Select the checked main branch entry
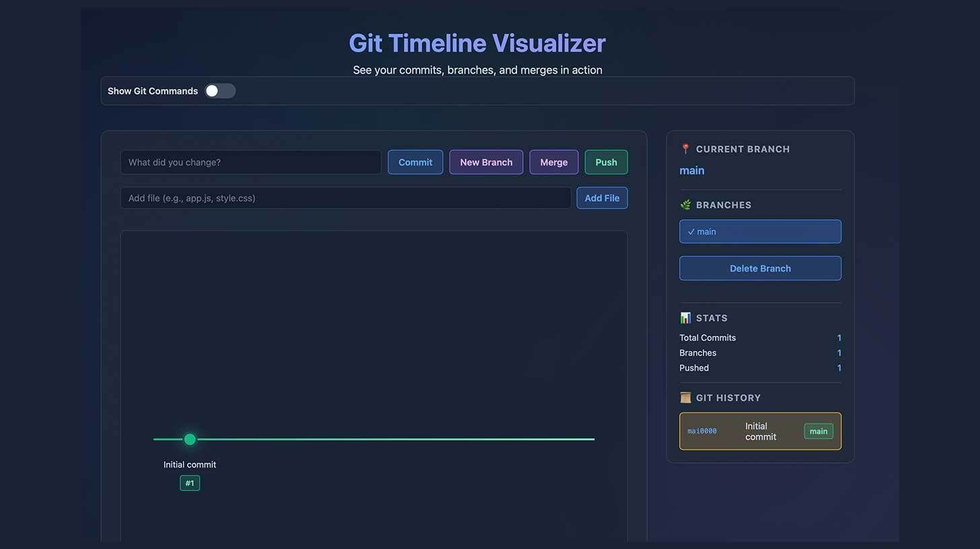Screen dimensions: 980x549 pyautogui.click(x=760, y=231)
